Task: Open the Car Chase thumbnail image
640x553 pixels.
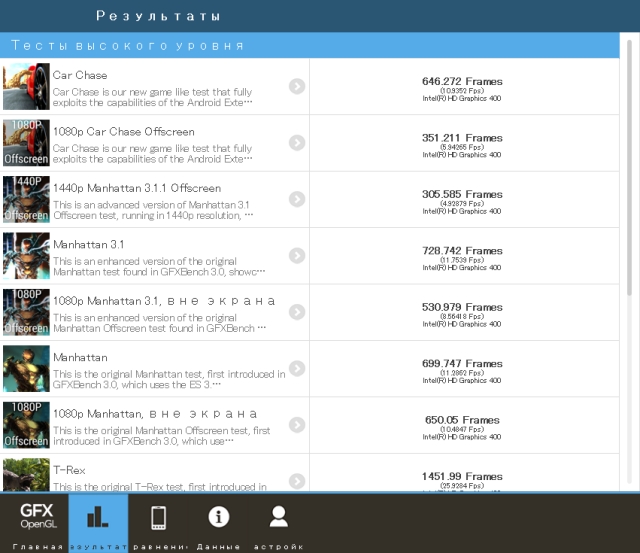Action: [26, 86]
